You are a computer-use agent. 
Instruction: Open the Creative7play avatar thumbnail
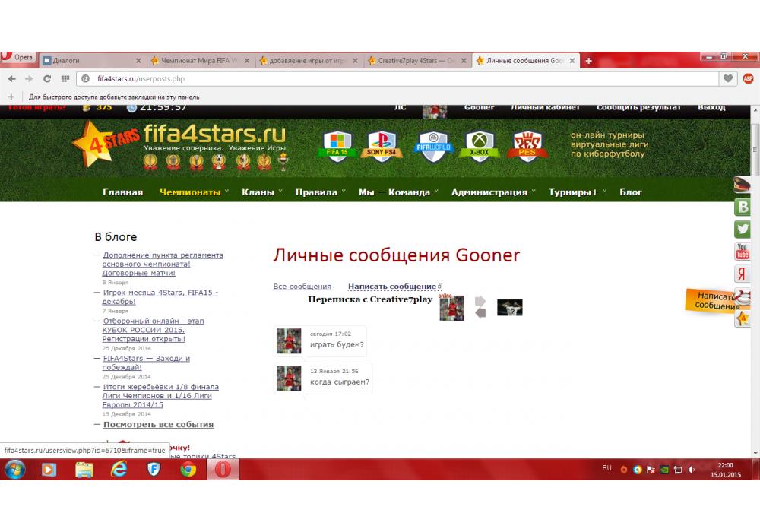509,308
